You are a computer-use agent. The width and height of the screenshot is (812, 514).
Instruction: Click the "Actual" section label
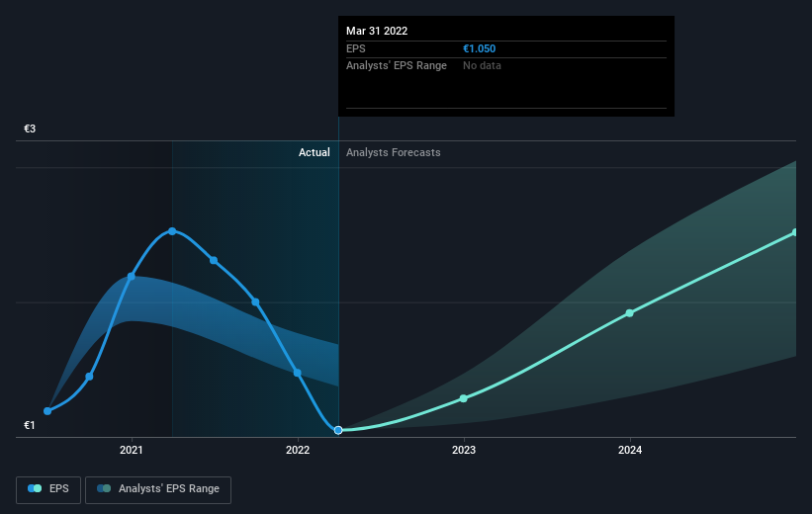click(x=315, y=153)
